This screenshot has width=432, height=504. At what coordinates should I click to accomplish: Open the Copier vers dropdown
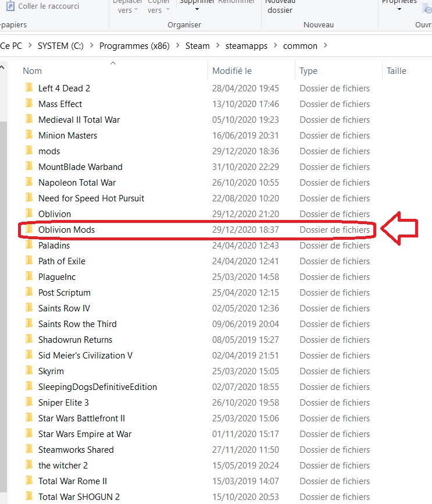tap(158, 6)
